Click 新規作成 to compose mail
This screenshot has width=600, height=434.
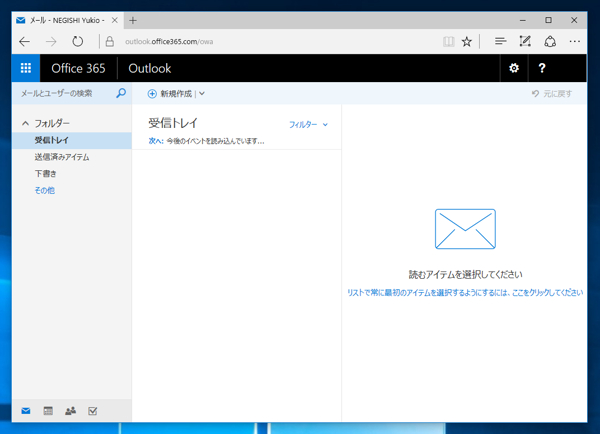tap(176, 94)
